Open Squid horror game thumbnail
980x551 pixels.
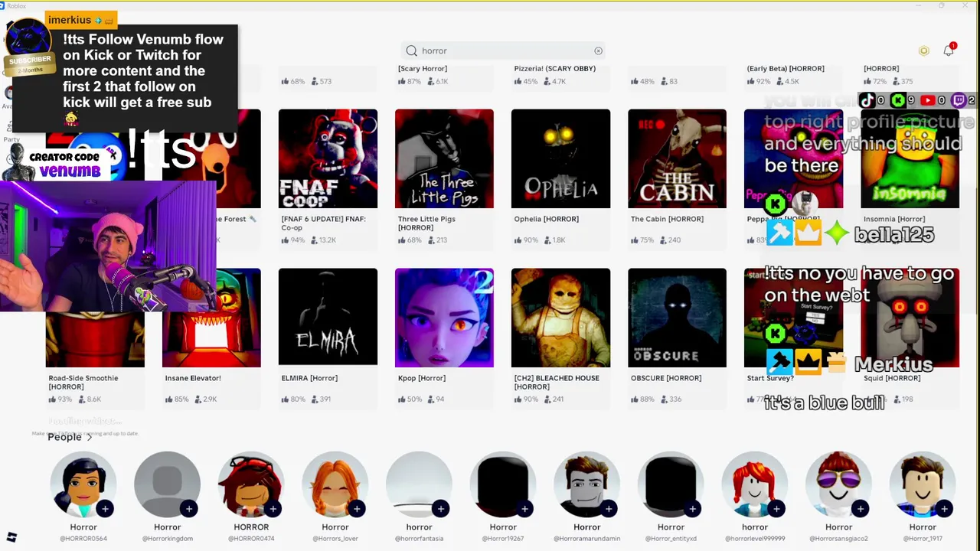[x=910, y=318]
